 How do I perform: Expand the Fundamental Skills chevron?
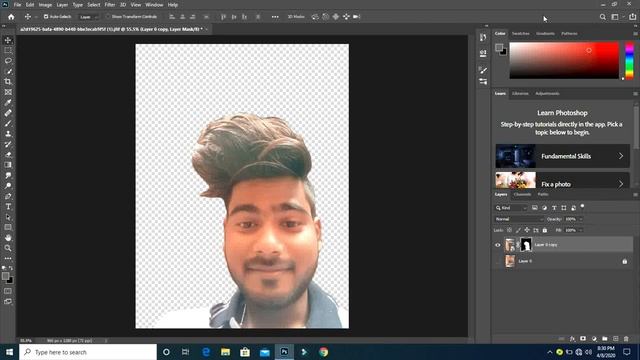click(620, 156)
